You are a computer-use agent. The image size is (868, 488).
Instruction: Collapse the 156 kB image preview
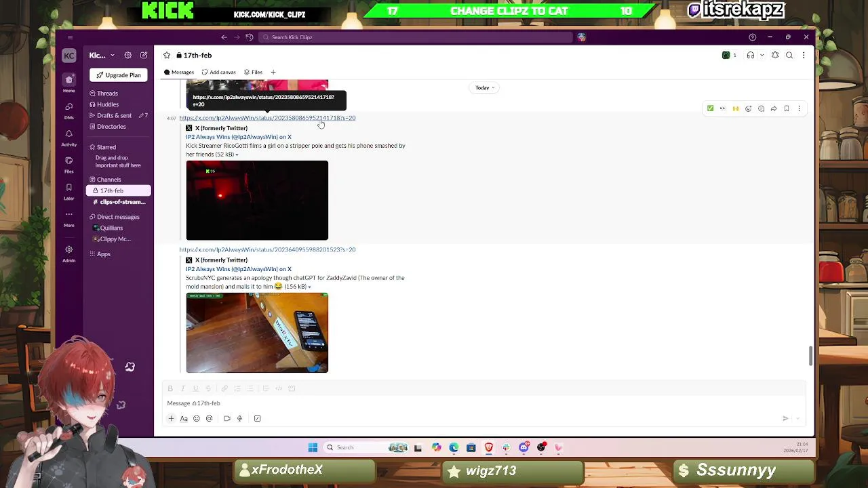[x=309, y=287]
